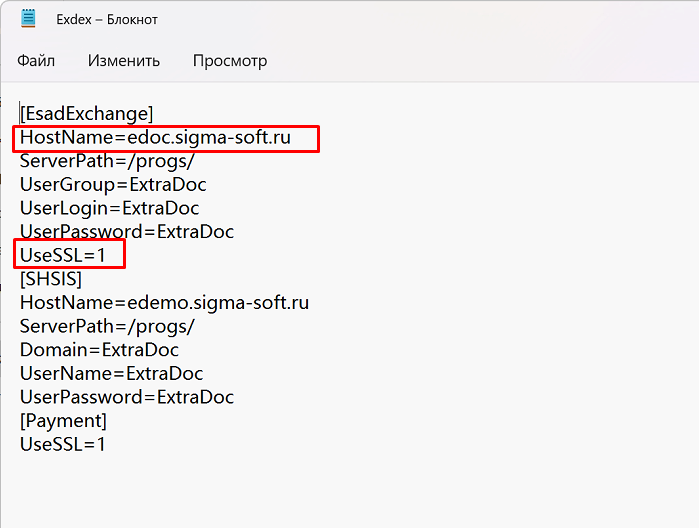Click the UserGroup=ExtraDoc line
Viewport: 699px width, 528px height.
coord(113,185)
